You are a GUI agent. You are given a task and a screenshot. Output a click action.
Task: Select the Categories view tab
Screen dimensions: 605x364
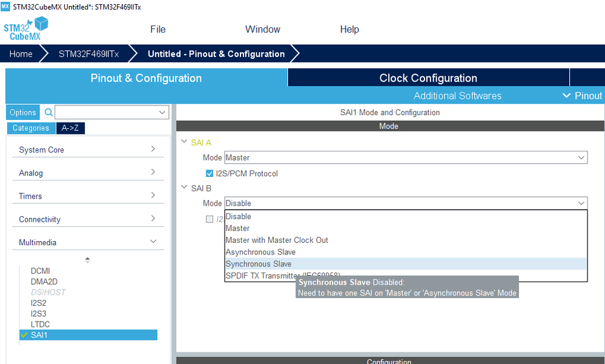(31, 128)
